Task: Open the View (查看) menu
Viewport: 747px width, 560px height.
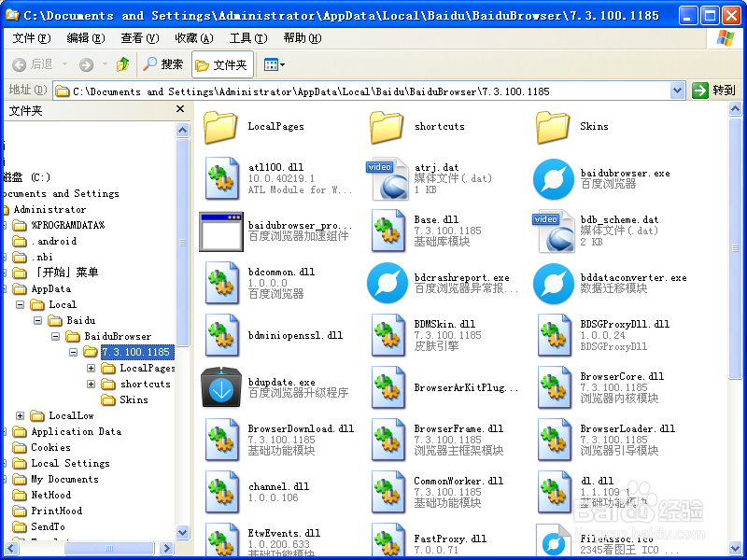Action: (139, 38)
